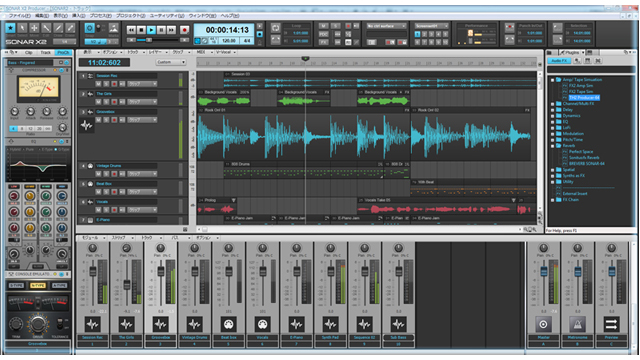The width and height of the screenshot is (640, 360).
Task: Select the Draw pencil tool
Action: click(58, 28)
